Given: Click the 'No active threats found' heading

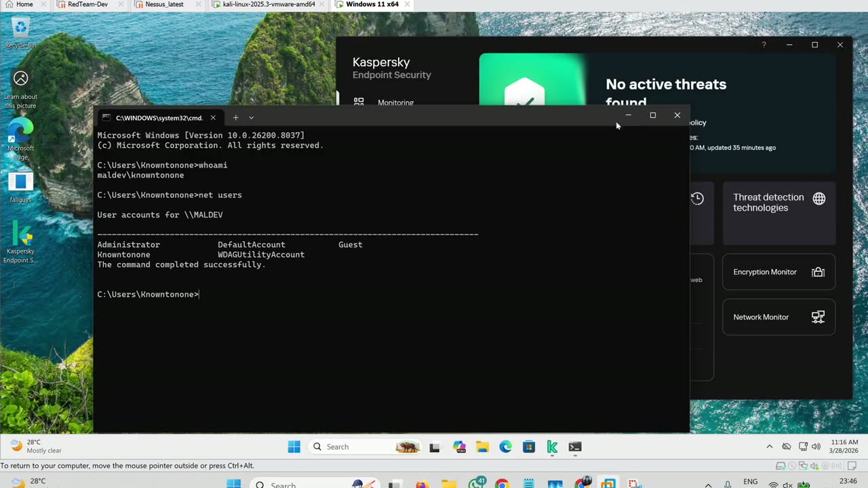Looking at the screenshot, I should tap(666, 93).
